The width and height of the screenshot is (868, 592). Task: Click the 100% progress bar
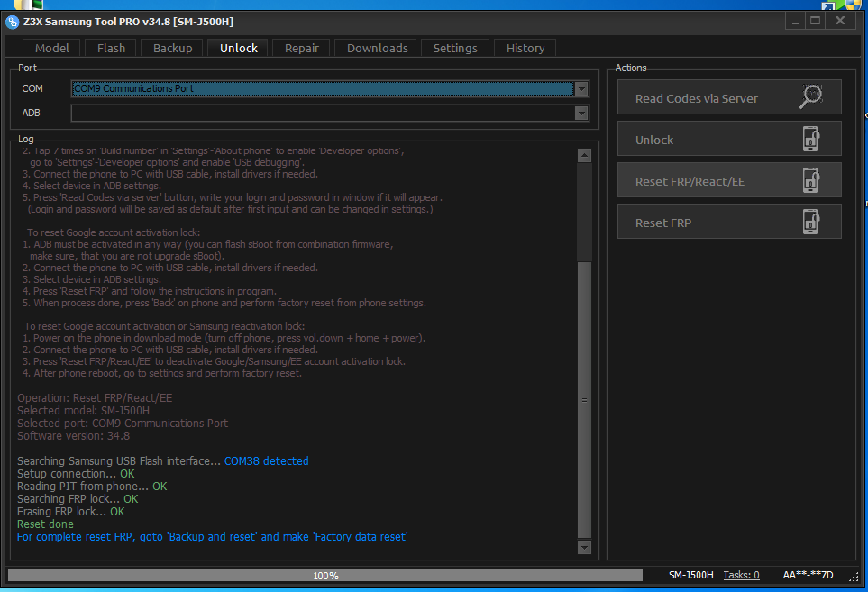tap(325, 576)
